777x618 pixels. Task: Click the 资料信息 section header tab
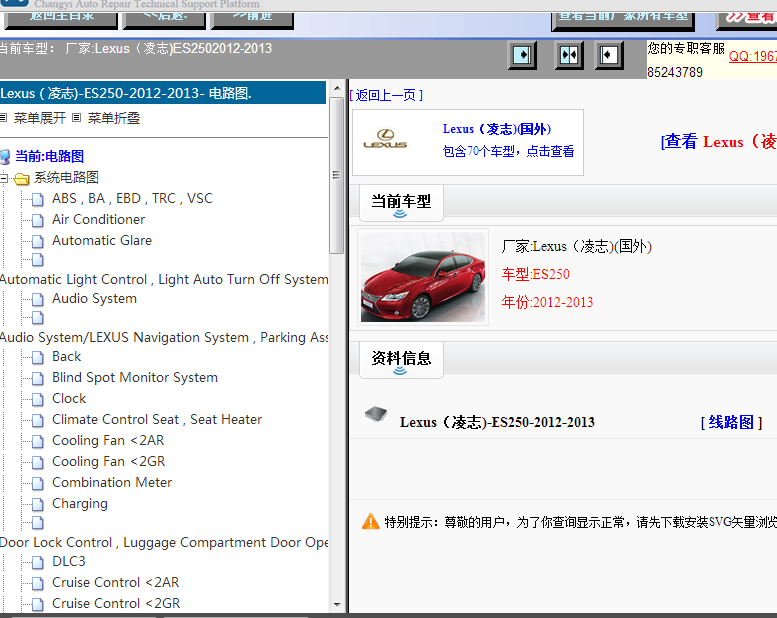click(401, 360)
